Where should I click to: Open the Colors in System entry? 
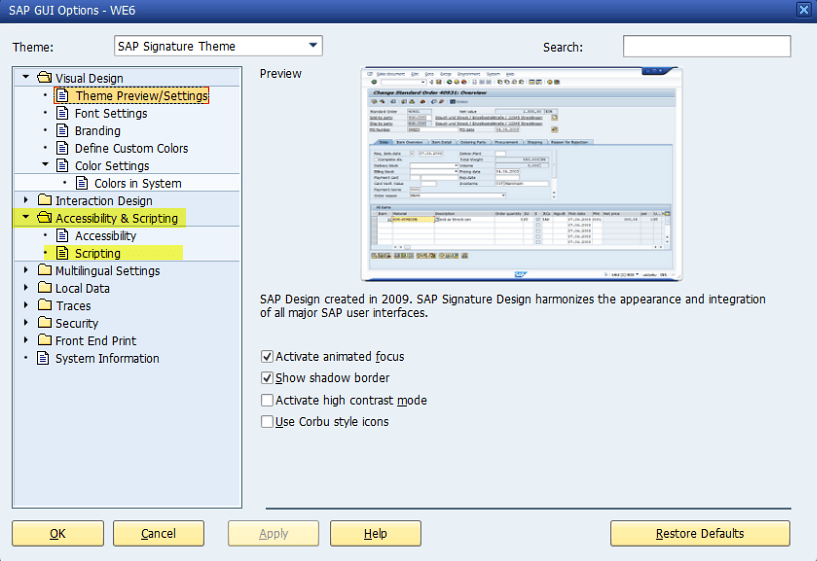pos(138,183)
